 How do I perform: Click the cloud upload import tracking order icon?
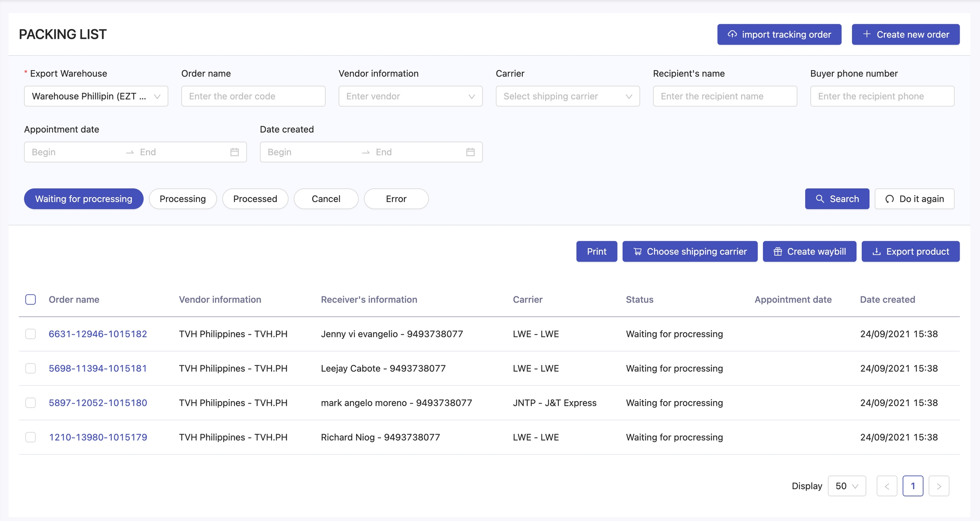coord(732,34)
